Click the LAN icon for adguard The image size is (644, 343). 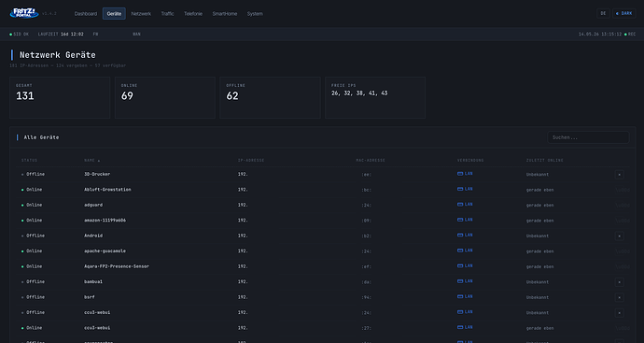tap(460, 205)
